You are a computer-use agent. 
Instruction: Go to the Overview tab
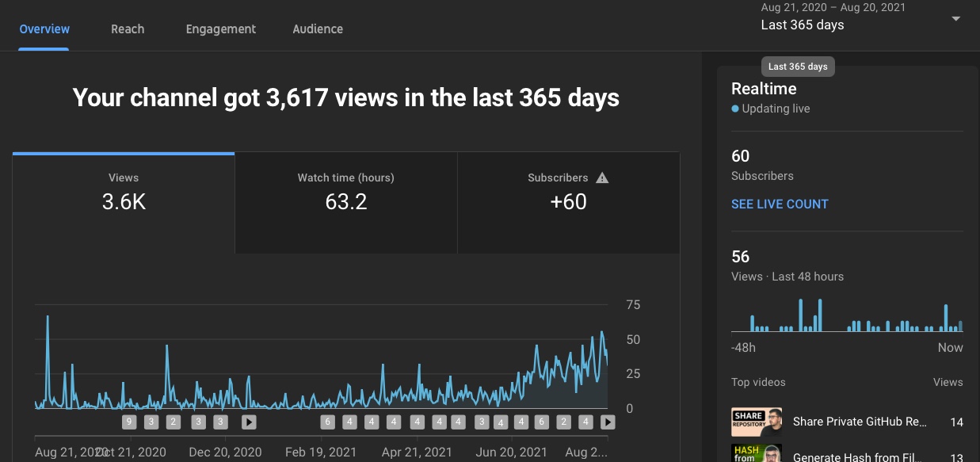tap(44, 29)
